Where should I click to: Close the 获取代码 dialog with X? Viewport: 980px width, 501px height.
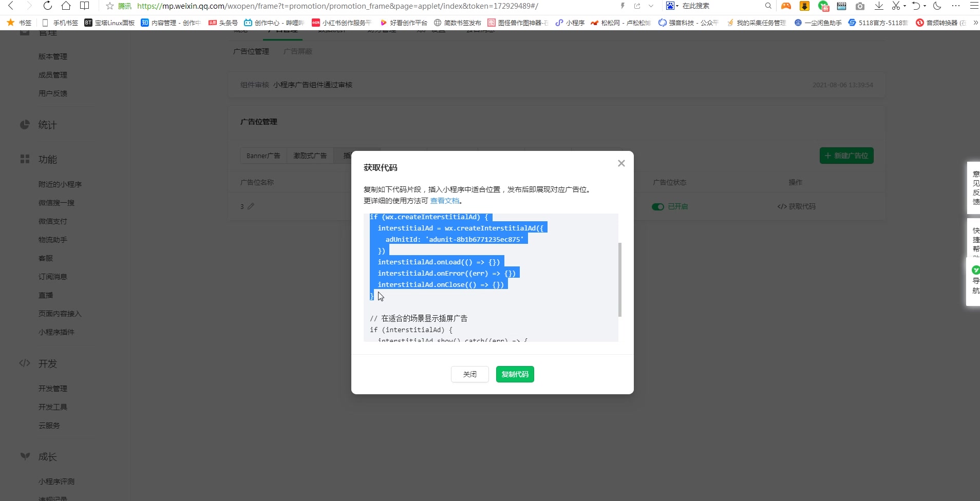coord(621,163)
